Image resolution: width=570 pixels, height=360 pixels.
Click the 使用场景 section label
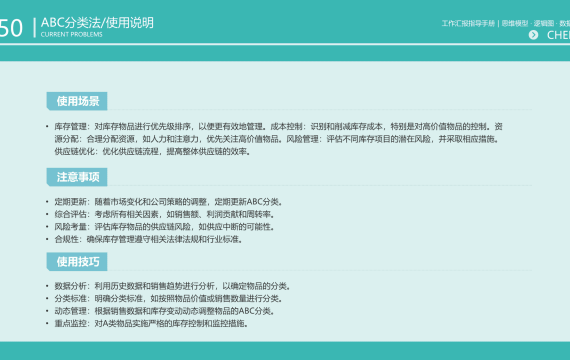pos(77,101)
